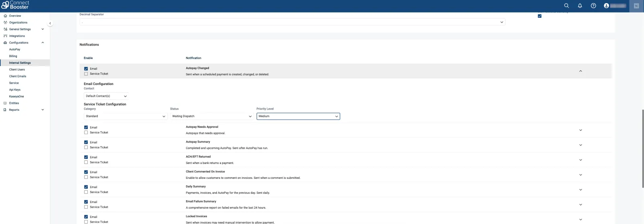
Task: Disable Email checkbox for Daily Summary
Action: click(86, 187)
